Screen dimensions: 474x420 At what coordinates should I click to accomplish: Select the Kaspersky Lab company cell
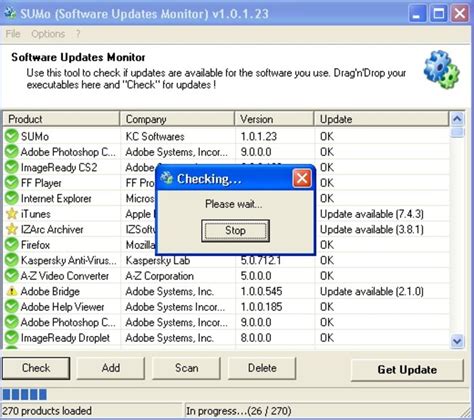158,260
